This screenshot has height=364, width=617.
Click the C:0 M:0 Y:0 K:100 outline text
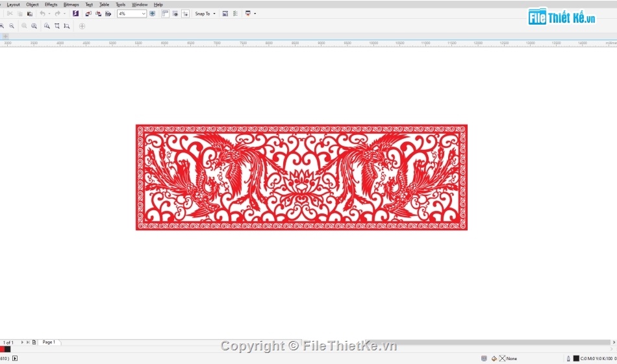pos(596,359)
